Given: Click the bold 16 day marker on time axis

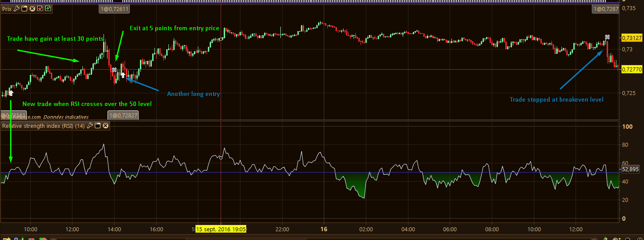Looking at the screenshot, I should (324, 229).
